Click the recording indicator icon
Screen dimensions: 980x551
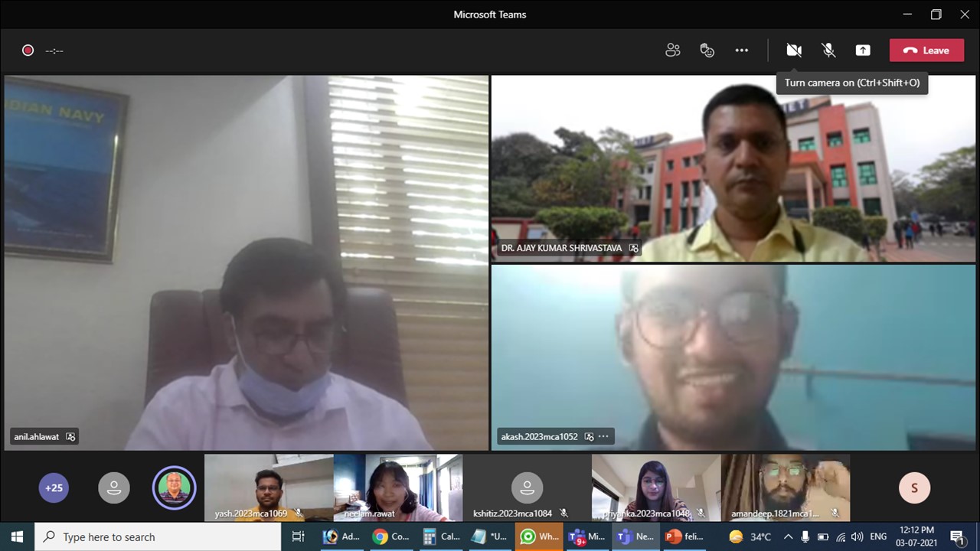click(x=28, y=51)
